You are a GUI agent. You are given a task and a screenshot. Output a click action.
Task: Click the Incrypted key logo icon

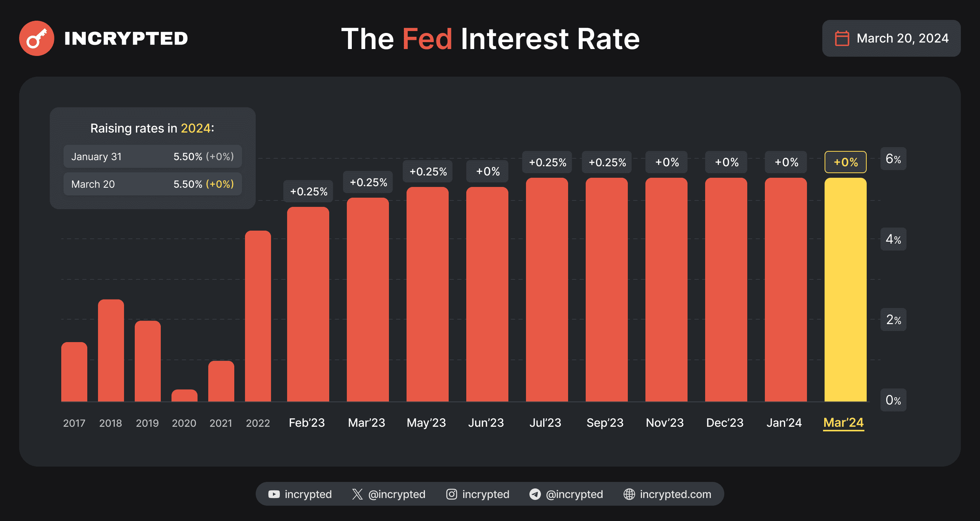(37, 38)
